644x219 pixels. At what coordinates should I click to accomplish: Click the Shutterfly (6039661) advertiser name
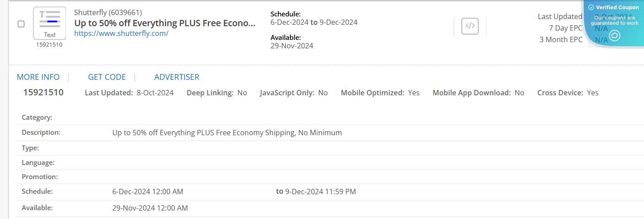pyautogui.click(x=108, y=12)
